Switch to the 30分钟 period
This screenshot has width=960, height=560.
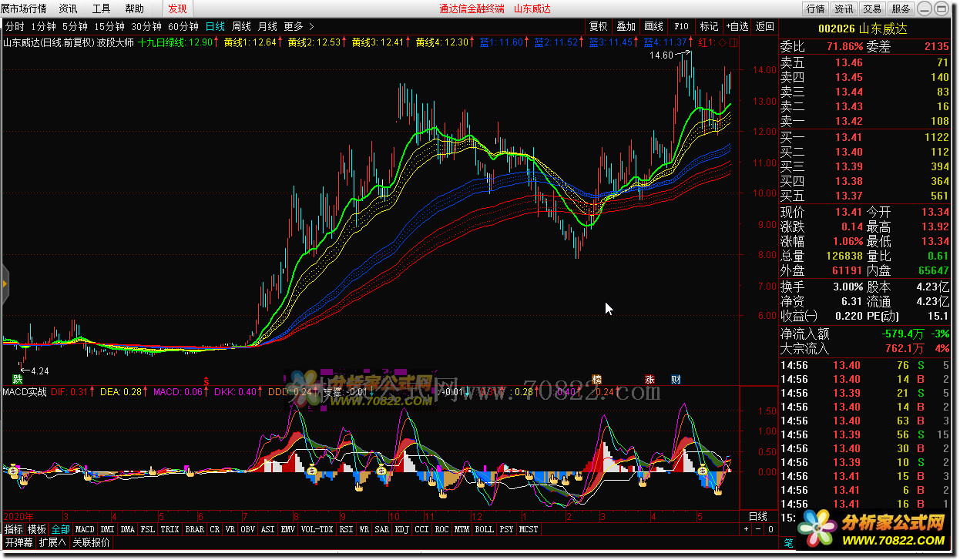click(x=146, y=25)
